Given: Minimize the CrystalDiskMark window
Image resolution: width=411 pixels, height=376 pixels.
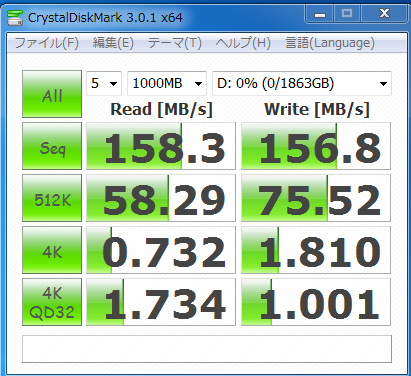Looking at the screenshot, I should (320, 14).
